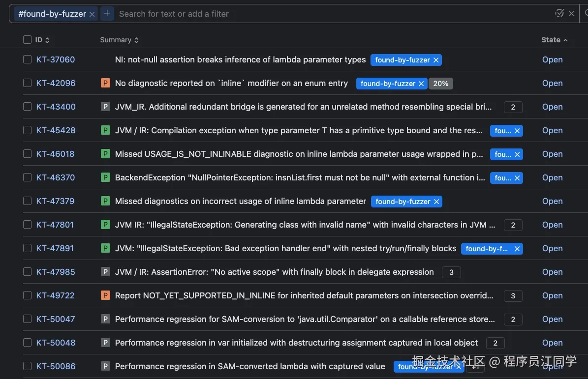Remove found-by-fuzzer tag from KT-42096

pos(421,84)
